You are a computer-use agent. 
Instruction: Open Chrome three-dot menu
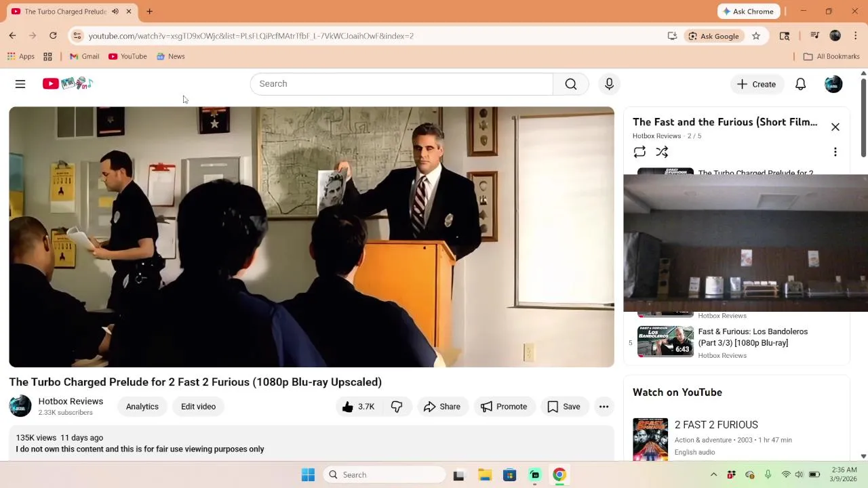[x=855, y=36]
